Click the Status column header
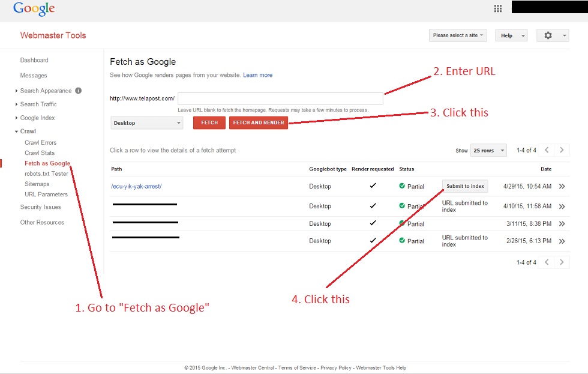588x374 pixels. pyautogui.click(x=407, y=169)
